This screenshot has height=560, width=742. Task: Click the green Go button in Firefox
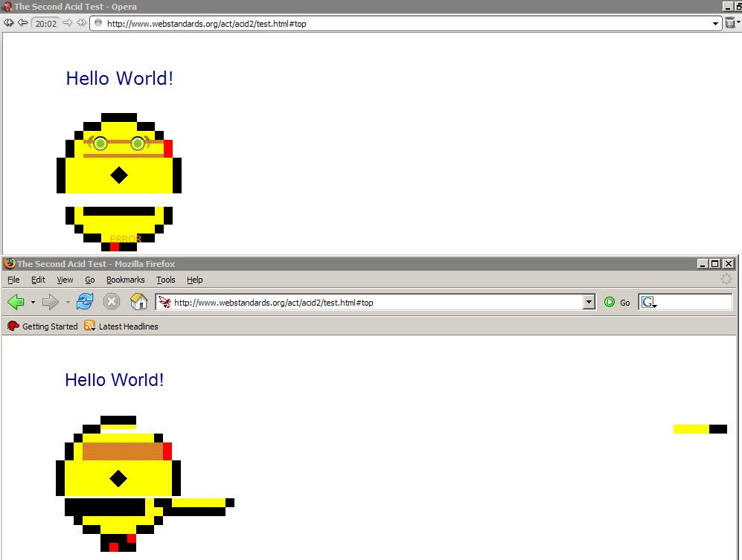(617, 302)
